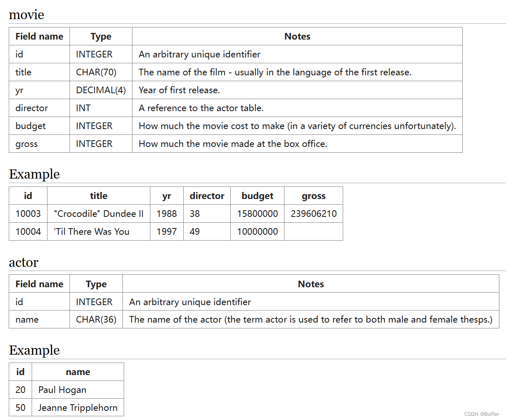This screenshot has height=420, width=506.
Task: Click the actor id '50'
Action: coord(20,408)
